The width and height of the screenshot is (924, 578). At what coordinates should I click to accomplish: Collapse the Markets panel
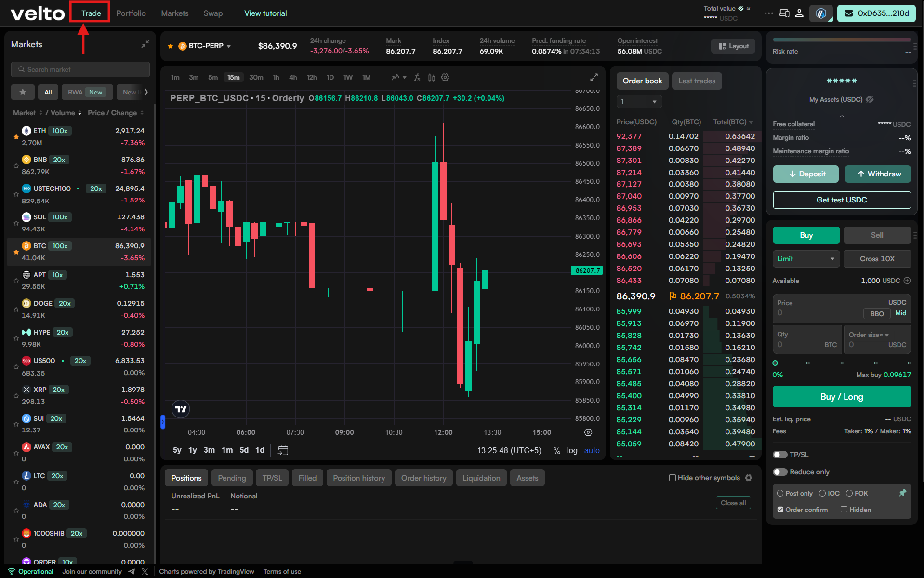pos(145,44)
